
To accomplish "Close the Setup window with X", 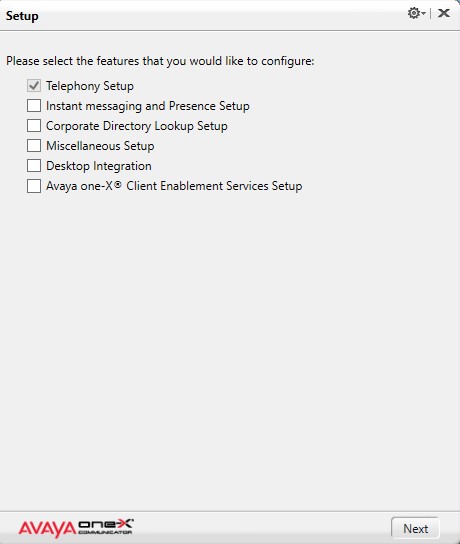I will pyautogui.click(x=444, y=13).
